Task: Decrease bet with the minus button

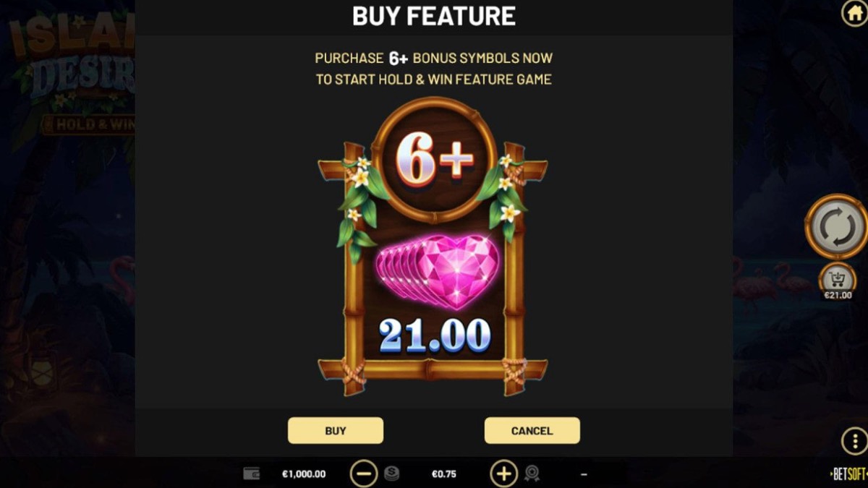Action: coord(364,474)
